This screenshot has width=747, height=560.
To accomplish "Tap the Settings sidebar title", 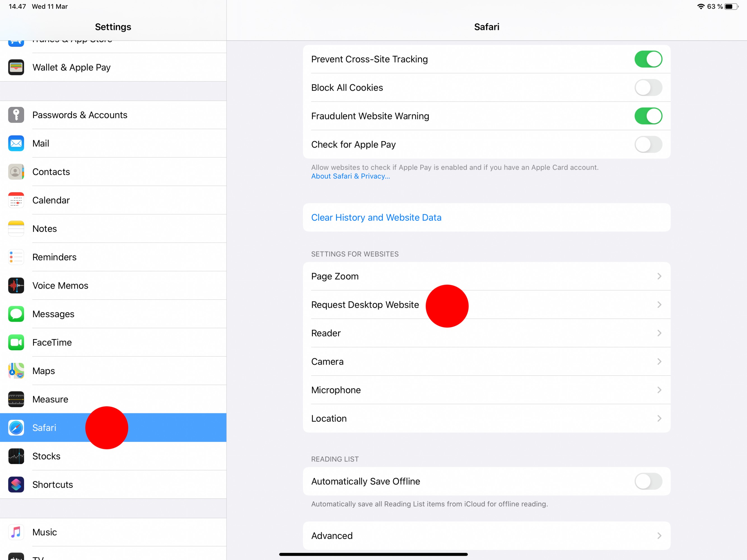I will pyautogui.click(x=113, y=27).
